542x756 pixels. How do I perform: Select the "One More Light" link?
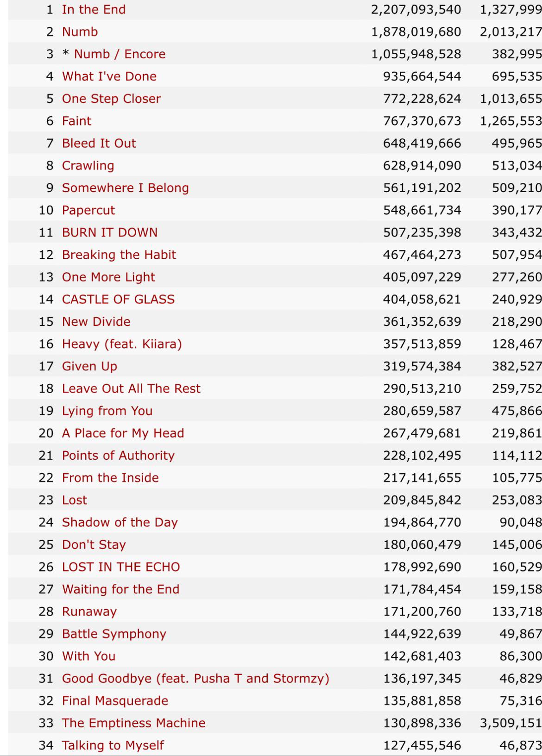pos(108,277)
